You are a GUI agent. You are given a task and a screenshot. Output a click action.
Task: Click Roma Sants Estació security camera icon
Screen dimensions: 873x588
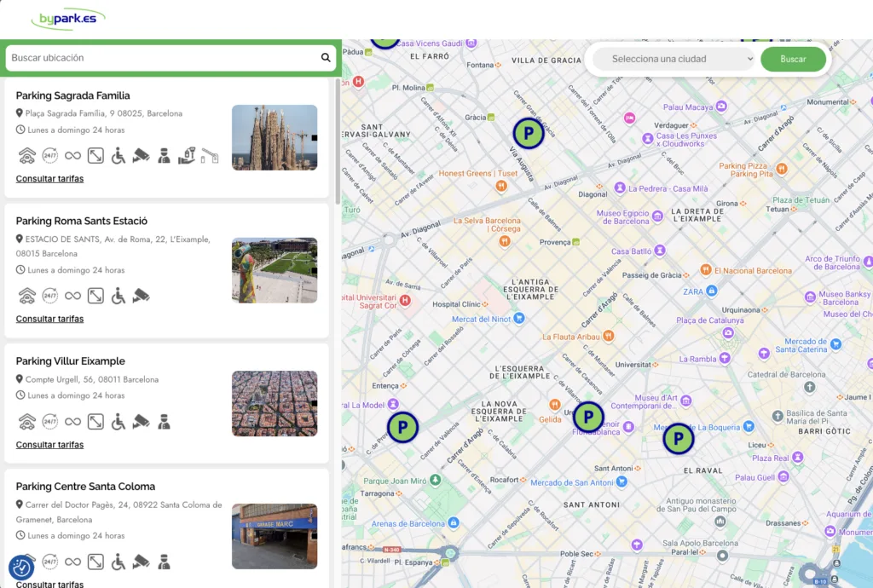[x=141, y=296]
